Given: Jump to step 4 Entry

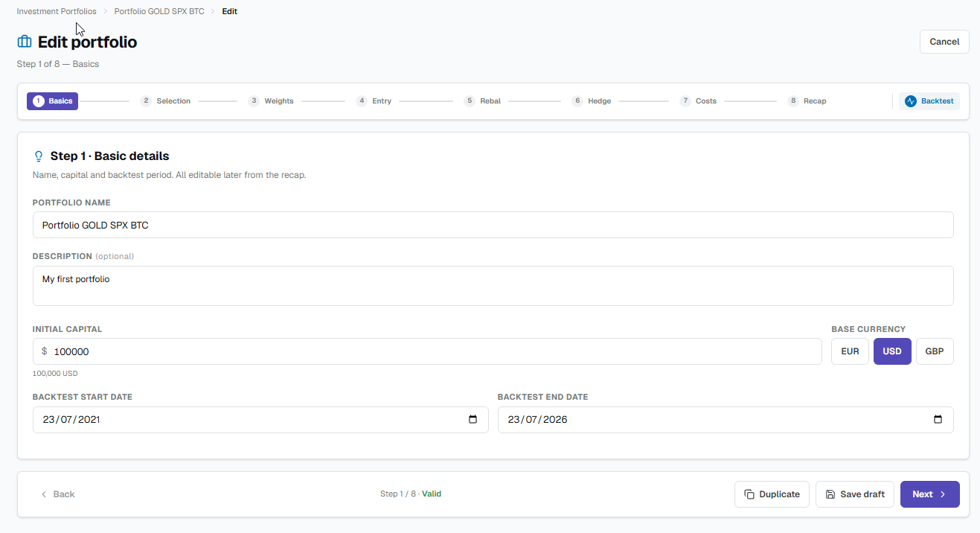Looking at the screenshot, I should click(x=374, y=101).
